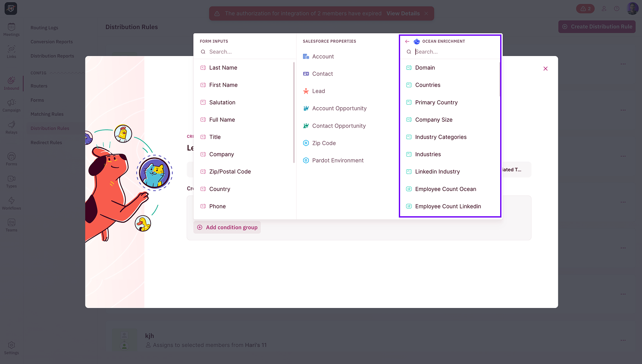Open Settings in sidebar
642x364 pixels.
coord(12,348)
